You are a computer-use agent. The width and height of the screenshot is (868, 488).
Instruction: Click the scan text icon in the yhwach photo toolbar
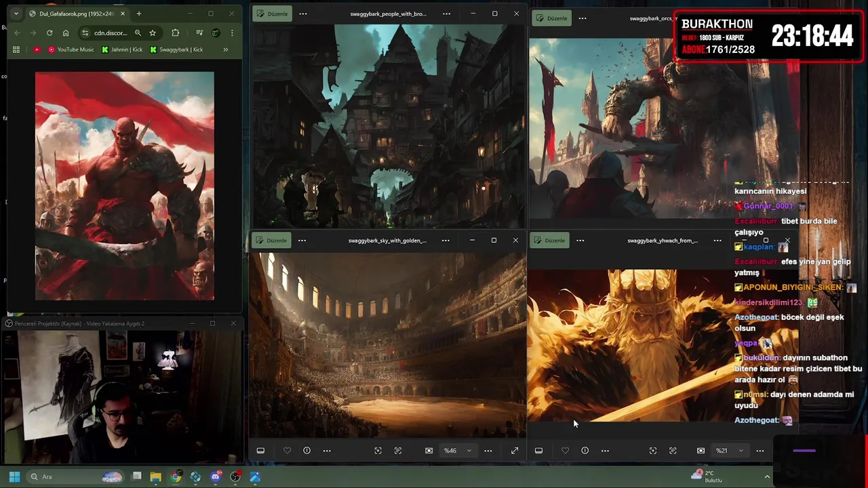coord(673,451)
